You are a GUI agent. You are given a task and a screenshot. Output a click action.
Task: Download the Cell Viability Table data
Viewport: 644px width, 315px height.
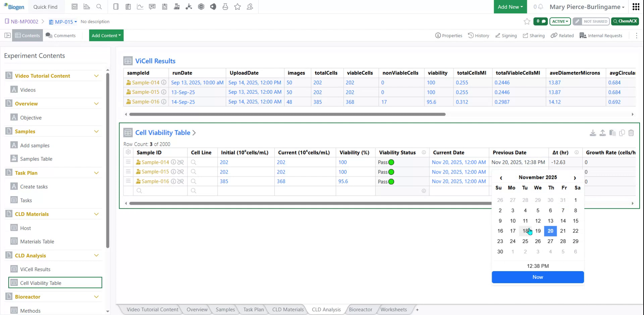593,133
